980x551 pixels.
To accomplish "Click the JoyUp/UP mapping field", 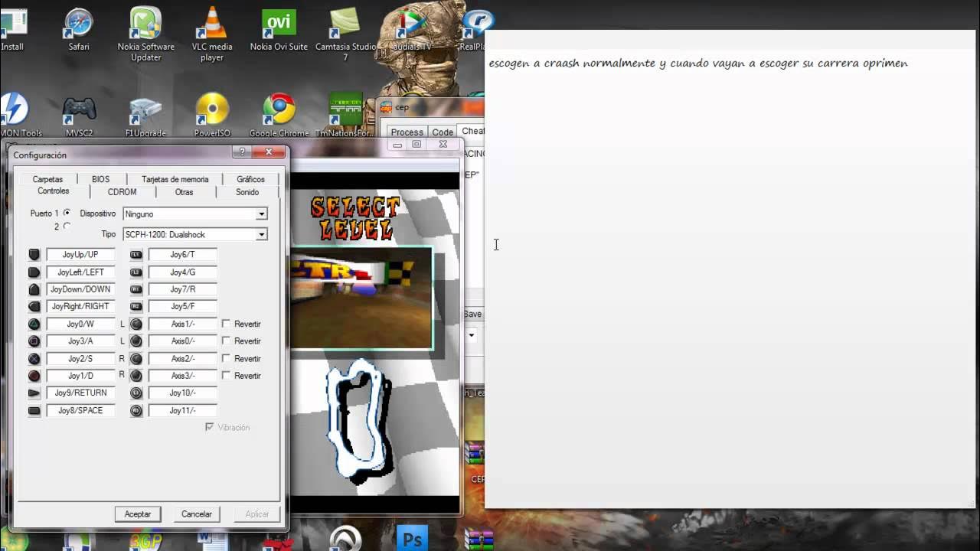I will pos(80,255).
